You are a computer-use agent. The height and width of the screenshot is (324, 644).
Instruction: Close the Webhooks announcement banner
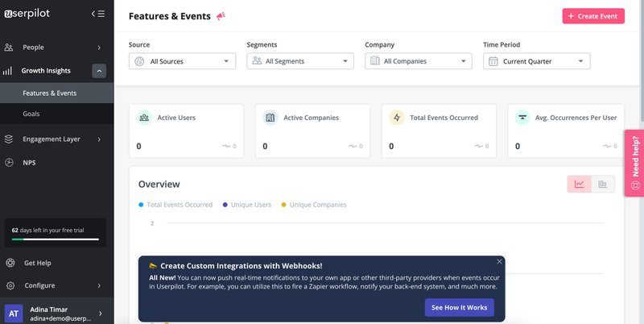499,262
